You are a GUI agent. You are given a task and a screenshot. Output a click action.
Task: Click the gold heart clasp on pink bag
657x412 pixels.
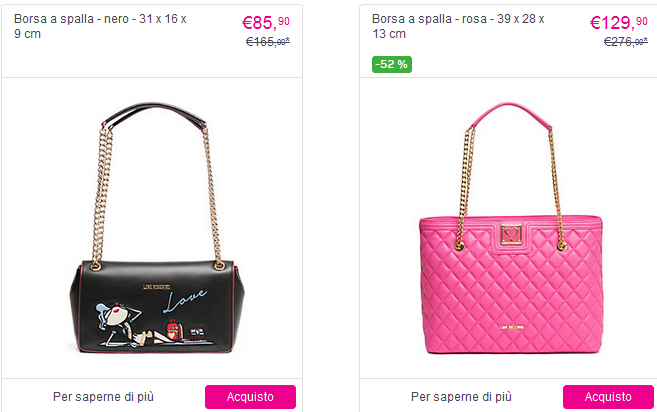(511, 233)
